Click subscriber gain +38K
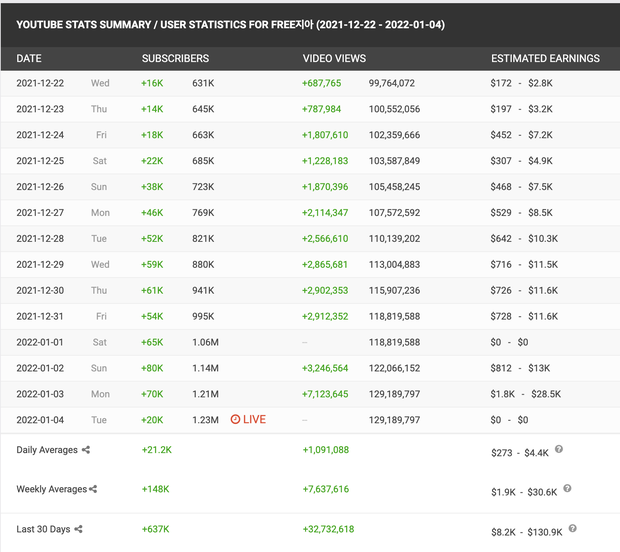 click(x=152, y=187)
